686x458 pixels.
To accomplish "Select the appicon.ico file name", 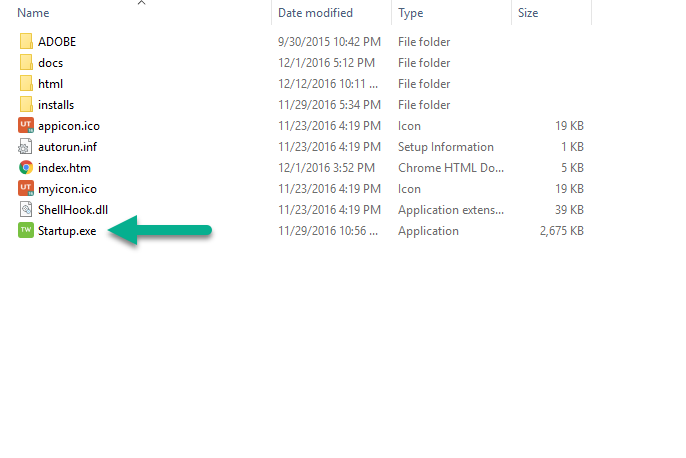I will pos(69,126).
